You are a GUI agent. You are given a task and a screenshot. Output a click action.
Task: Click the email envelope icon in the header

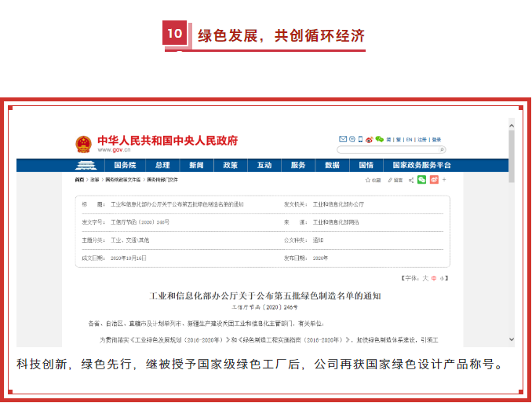tap(343, 139)
